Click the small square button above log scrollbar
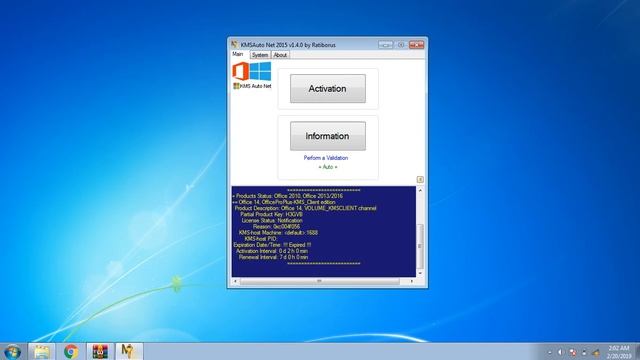This screenshot has width=640, height=360. [420, 180]
